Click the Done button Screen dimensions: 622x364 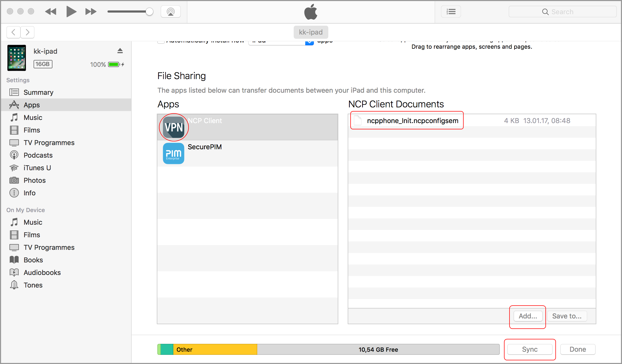[x=578, y=349]
